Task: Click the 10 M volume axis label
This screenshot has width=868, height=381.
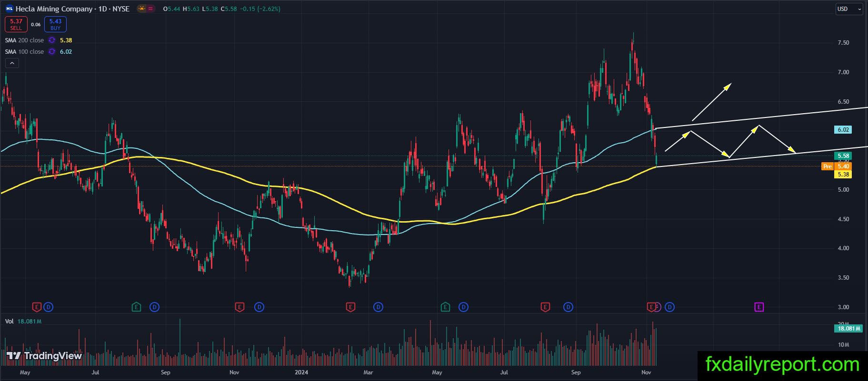Action: click(843, 345)
